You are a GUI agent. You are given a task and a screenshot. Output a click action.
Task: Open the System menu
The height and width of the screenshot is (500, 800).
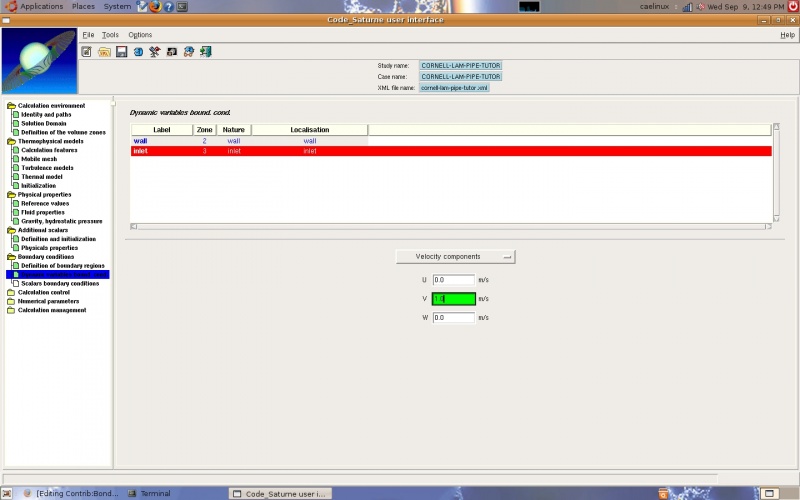click(117, 6)
